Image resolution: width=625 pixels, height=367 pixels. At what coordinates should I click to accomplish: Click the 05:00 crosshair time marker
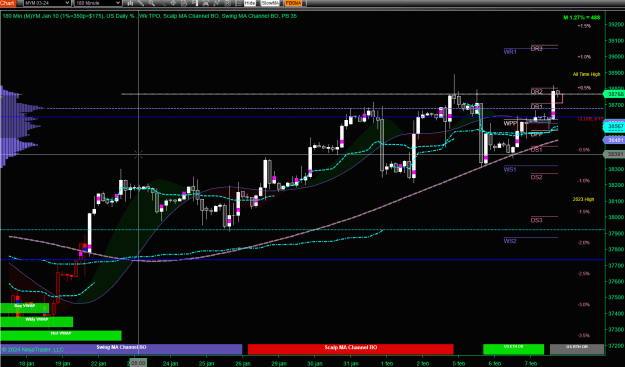(x=138, y=363)
